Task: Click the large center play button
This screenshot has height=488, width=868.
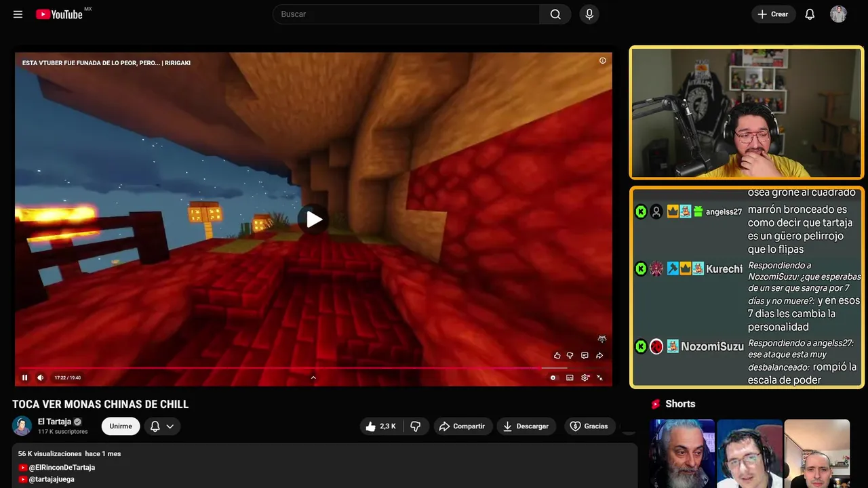Action: (313, 219)
